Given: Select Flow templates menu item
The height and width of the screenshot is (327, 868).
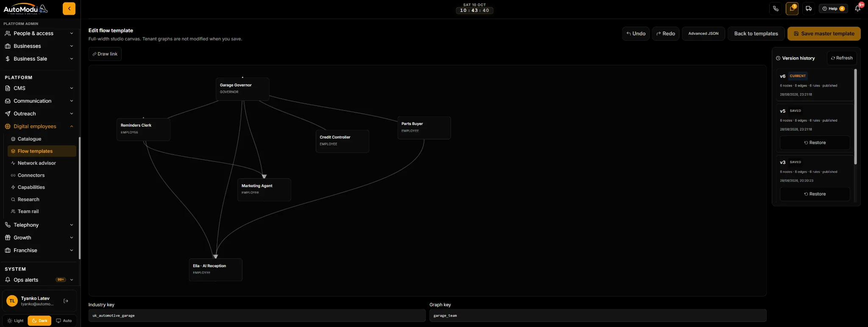Looking at the screenshot, I should click(42, 151).
